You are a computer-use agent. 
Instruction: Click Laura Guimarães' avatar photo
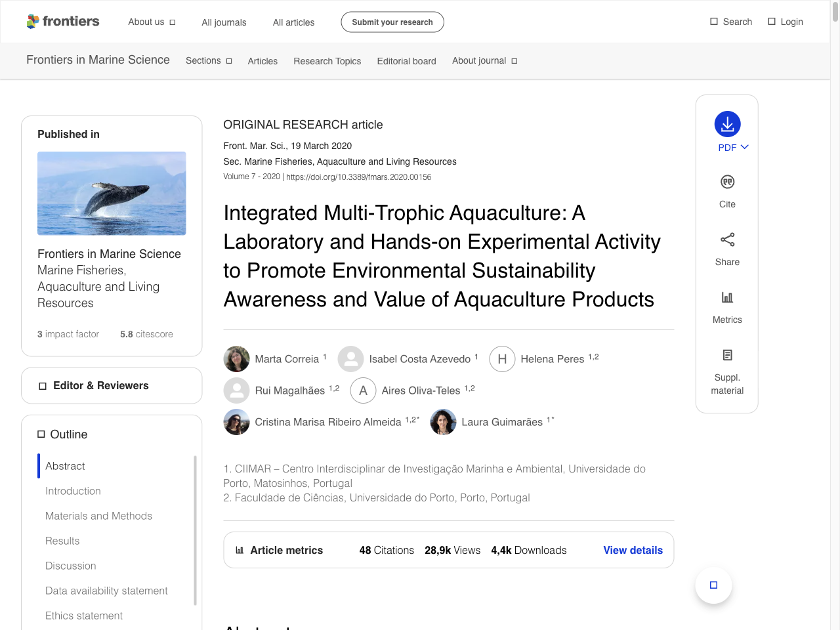pos(443,422)
